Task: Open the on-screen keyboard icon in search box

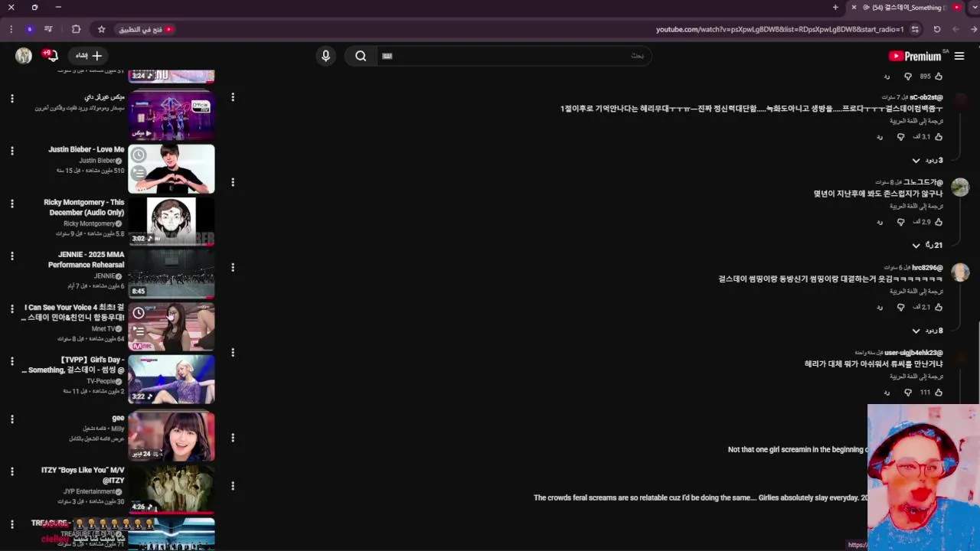Action: 387,56
